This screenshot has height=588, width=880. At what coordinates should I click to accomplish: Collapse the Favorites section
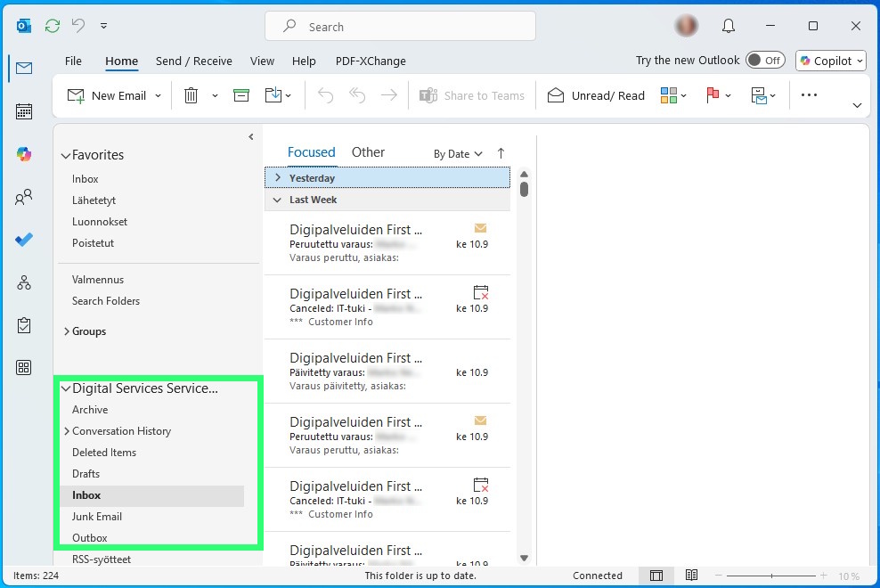tap(65, 154)
